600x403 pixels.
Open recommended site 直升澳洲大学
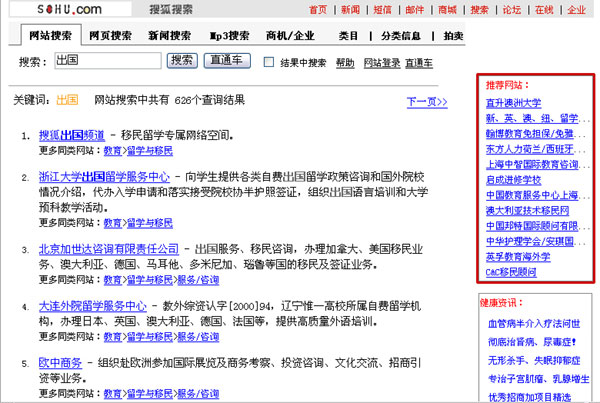pos(514,103)
